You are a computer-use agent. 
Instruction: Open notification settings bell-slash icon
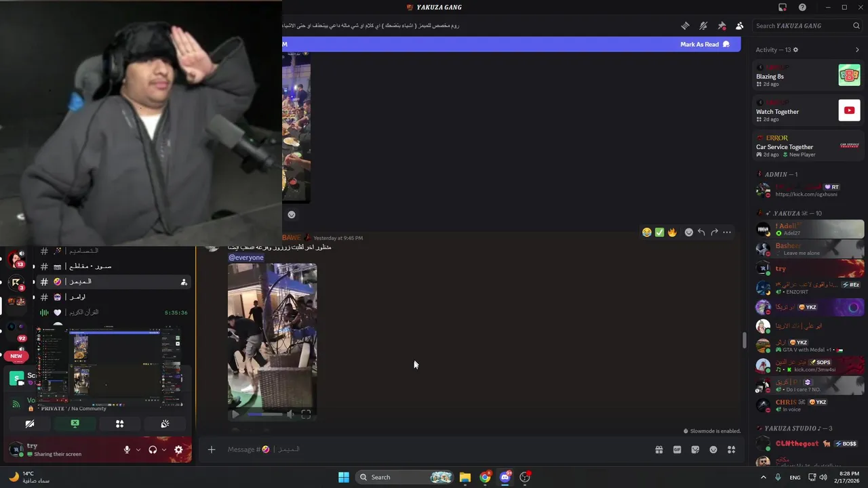tap(703, 26)
